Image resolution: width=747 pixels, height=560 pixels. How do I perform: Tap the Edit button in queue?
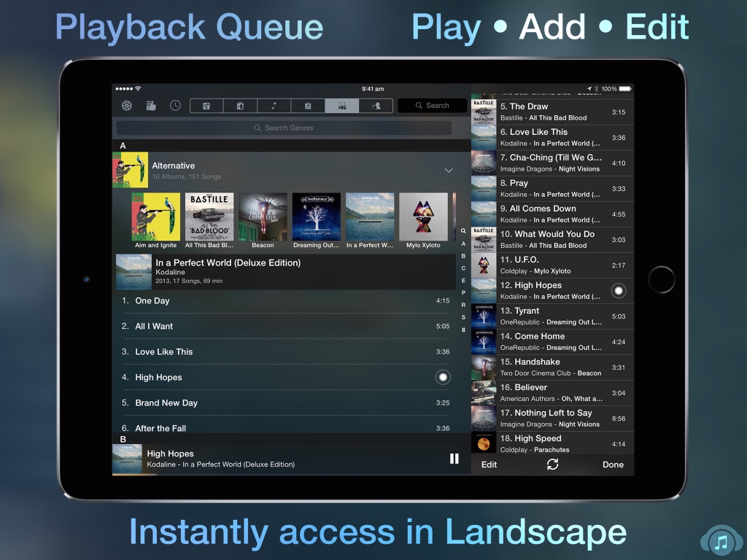[x=489, y=464]
